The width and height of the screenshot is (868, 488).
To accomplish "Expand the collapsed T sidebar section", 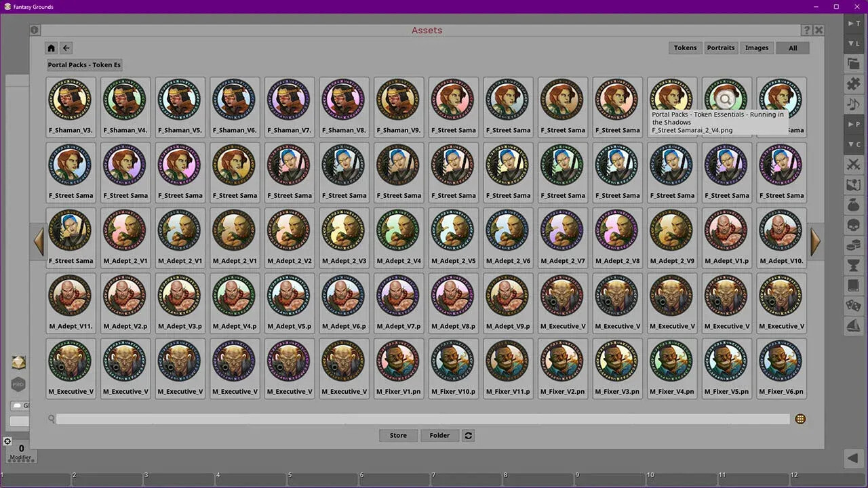I will point(853,23).
